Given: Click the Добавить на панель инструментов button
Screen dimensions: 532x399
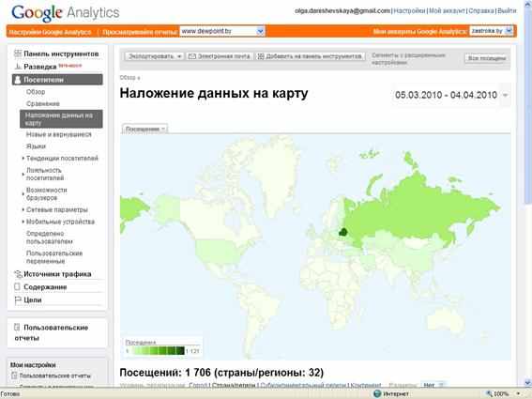Looking at the screenshot, I should pos(311,56).
